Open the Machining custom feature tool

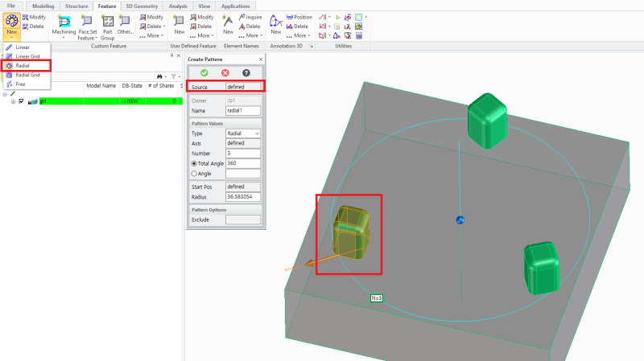coord(64,27)
